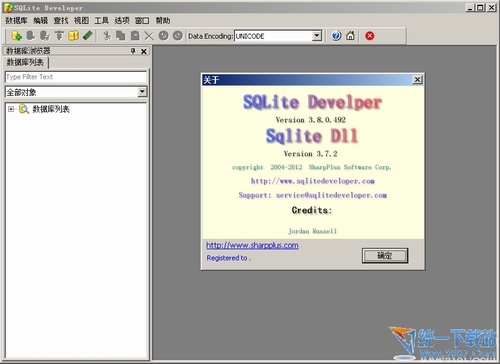Click the http://www.sqlitedeveloper.com text
The height and width of the screenshot is (364, 500).
tap(312, 181)
